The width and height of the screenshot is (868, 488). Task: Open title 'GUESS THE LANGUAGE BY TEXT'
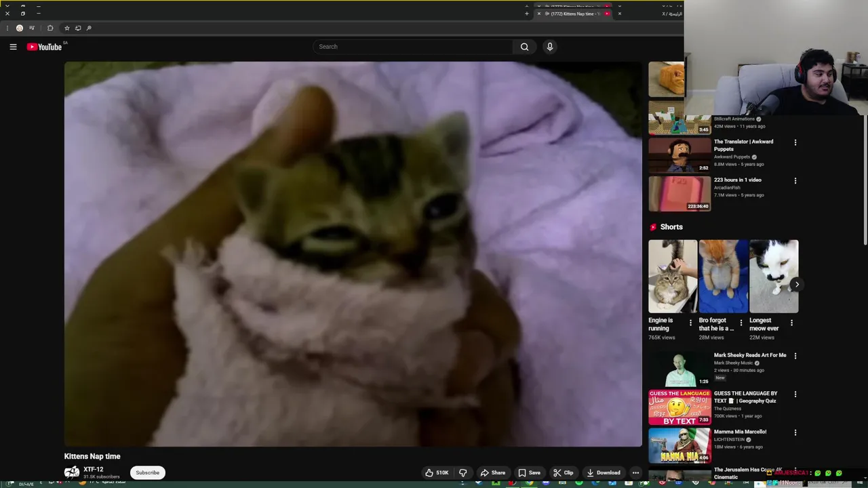tap(745, 397)
